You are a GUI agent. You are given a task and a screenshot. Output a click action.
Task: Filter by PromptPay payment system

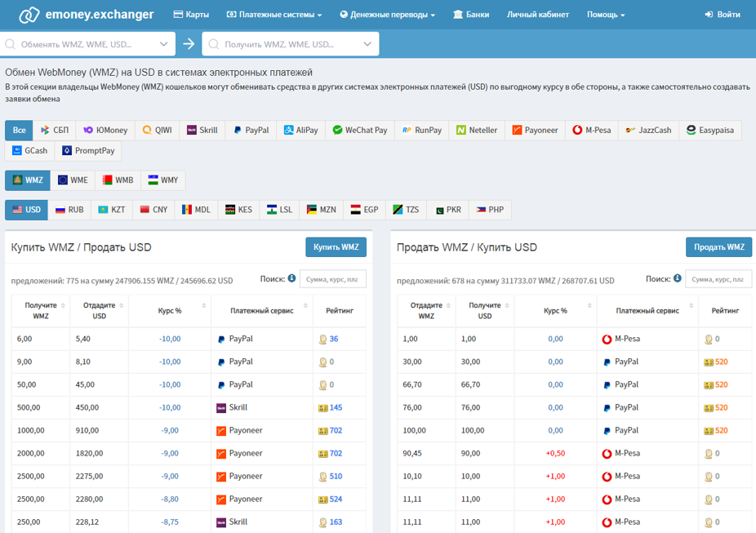[88, 151]
